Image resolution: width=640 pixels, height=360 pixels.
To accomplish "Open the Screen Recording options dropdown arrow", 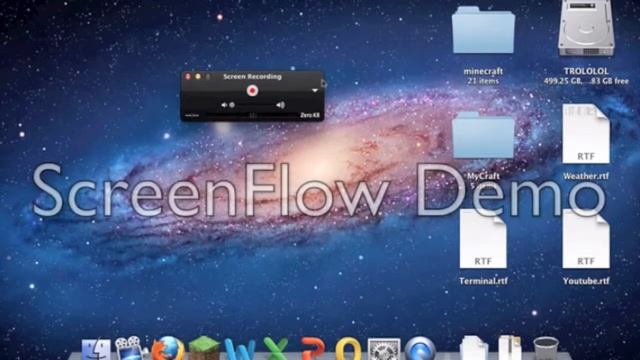I will point(315,90).
